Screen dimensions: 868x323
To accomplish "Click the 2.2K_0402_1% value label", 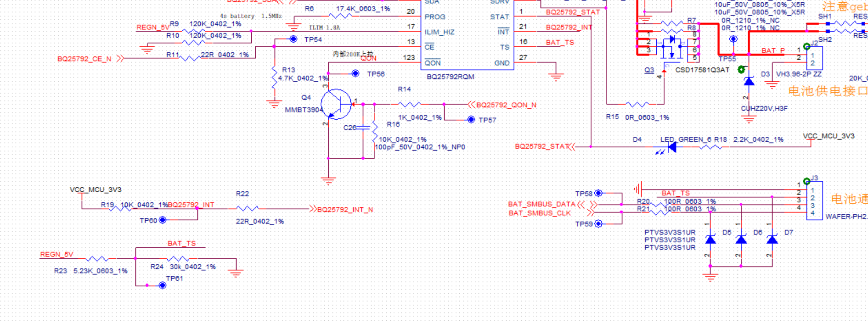I will click(758, 139).
